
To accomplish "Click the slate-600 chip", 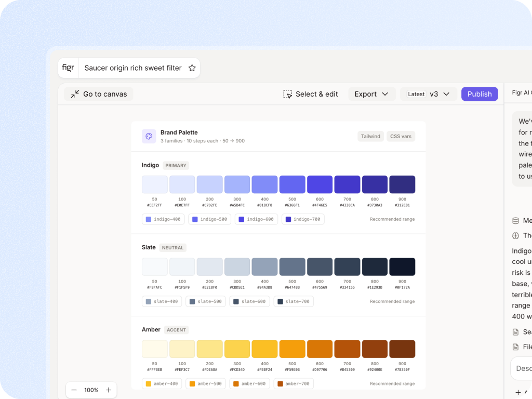I will pyautogui.click(x=250, y=301).
